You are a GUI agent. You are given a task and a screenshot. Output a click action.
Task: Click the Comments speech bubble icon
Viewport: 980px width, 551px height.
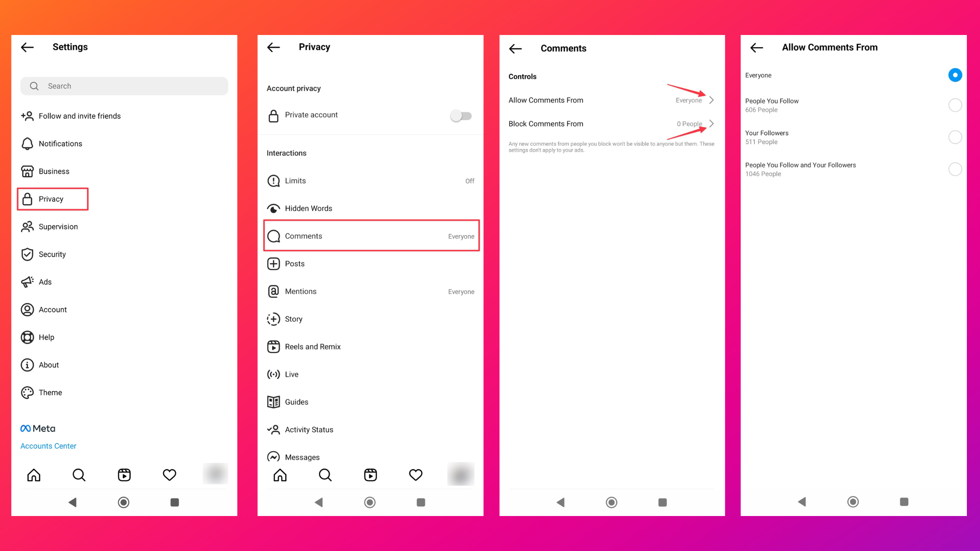tap(273, 235)
